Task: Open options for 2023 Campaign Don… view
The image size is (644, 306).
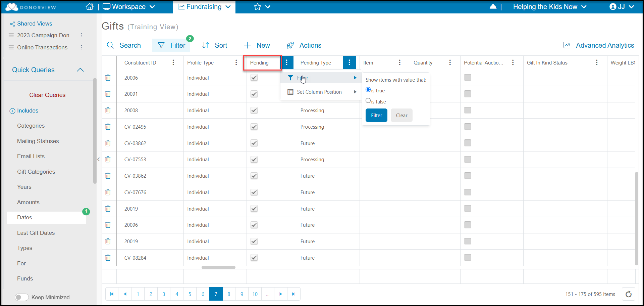Action: click(x=81, y=35)
